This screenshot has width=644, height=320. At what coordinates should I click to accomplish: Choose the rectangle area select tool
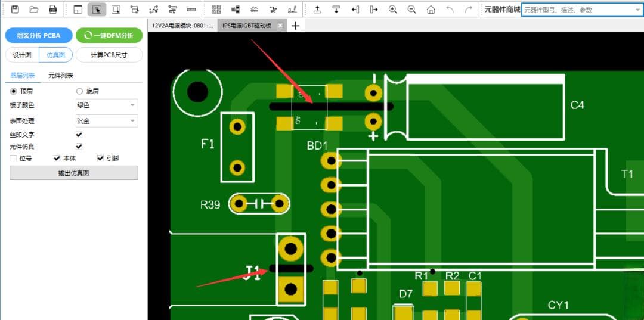pos(116,10)
